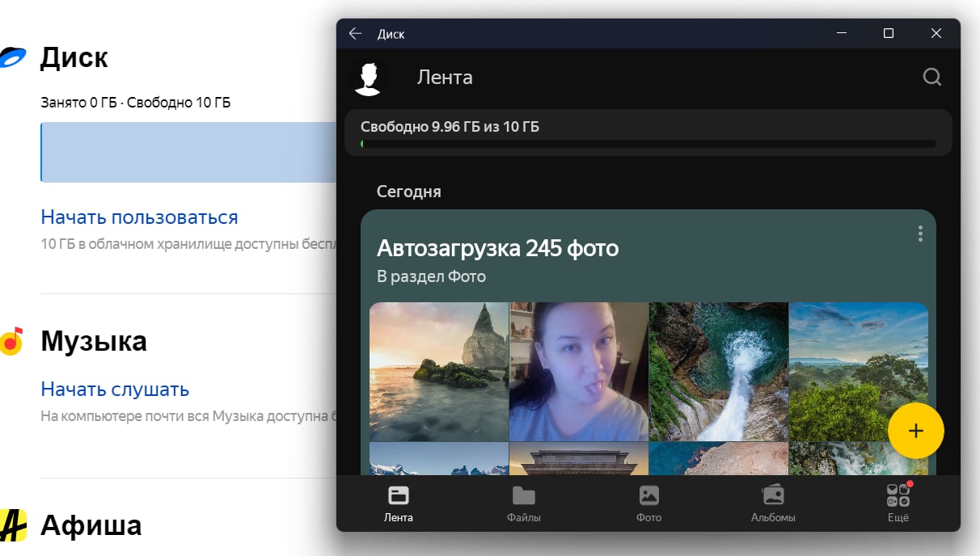Open the stone building photo thumbnail
This screenshot has height=556, width=980.
(579, 458)
